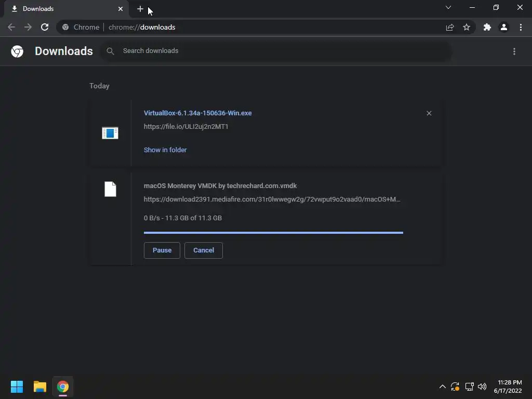Click the file.io source URL link

coord(186,127)
